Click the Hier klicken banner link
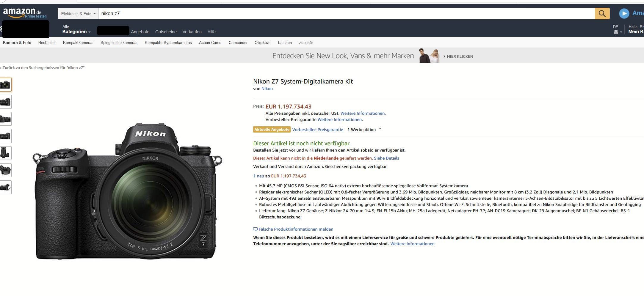 460,56
